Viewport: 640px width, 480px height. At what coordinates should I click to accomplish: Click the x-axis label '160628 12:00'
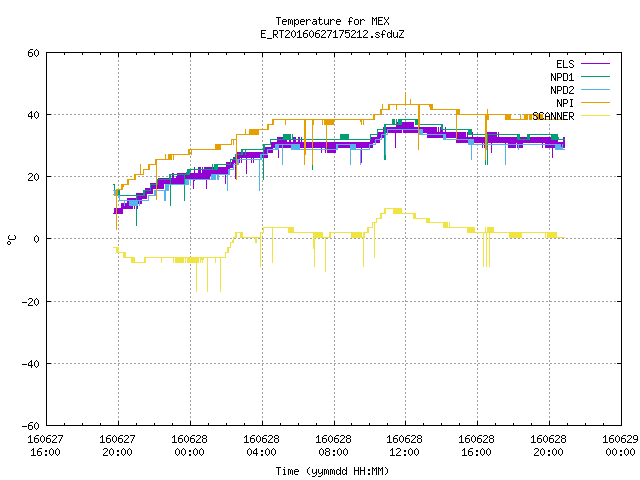(404, 445)
